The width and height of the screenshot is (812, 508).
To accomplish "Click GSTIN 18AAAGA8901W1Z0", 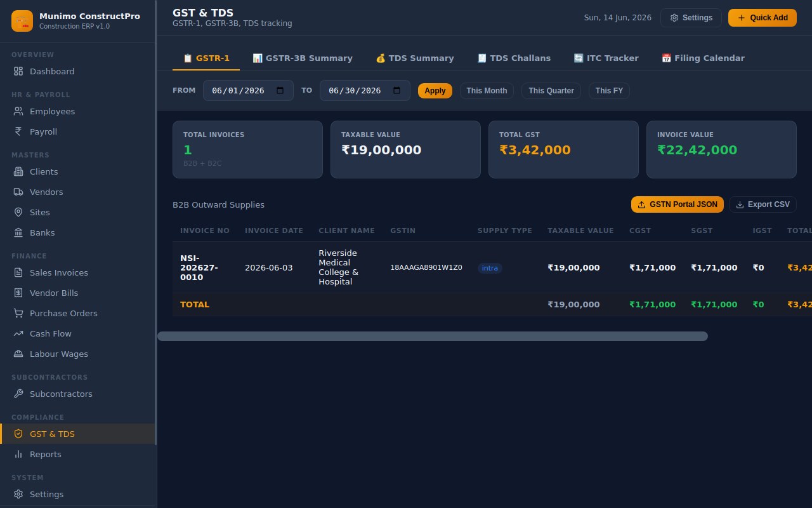I will pos(426,267).
